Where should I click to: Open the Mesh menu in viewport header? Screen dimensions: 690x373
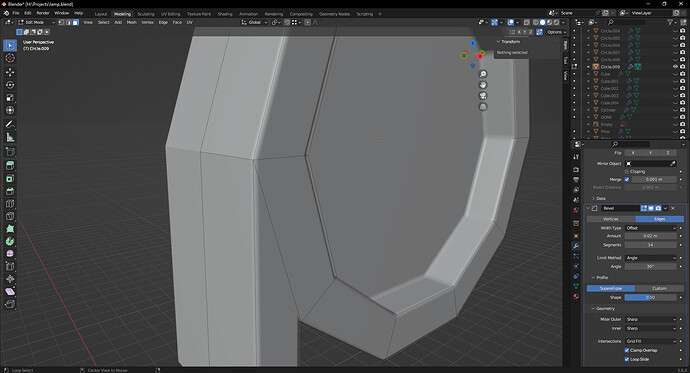(x=132, y=22)
